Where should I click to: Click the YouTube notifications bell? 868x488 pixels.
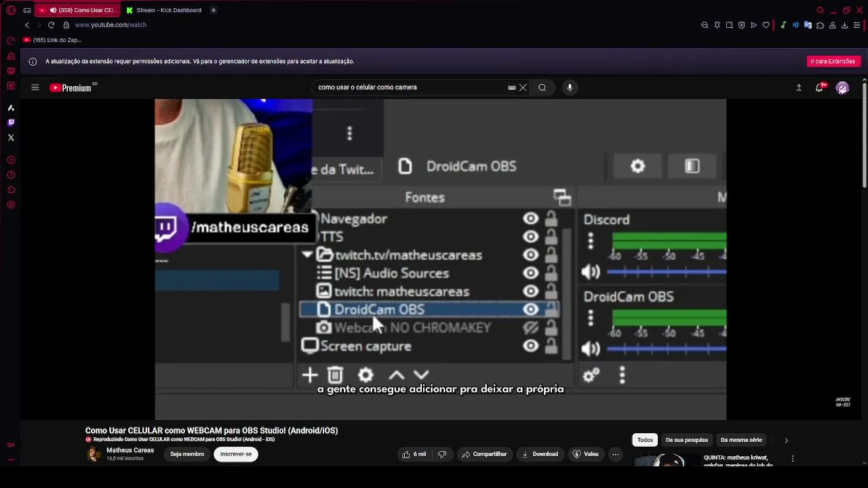[820, 87]
